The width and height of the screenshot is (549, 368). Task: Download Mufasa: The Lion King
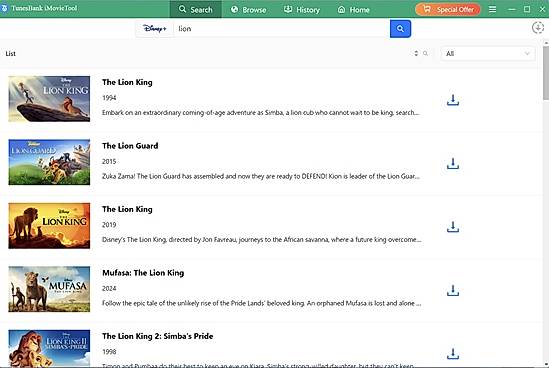coord(453,290)
